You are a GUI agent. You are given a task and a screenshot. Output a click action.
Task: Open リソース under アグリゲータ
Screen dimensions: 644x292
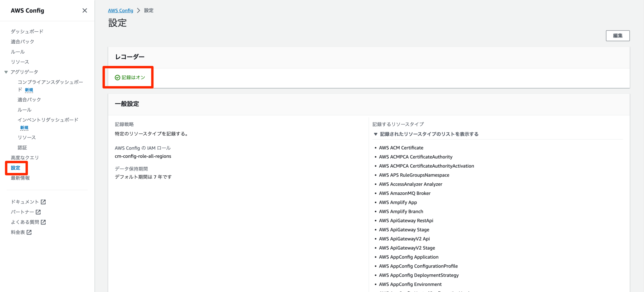[x=27, y=137]
